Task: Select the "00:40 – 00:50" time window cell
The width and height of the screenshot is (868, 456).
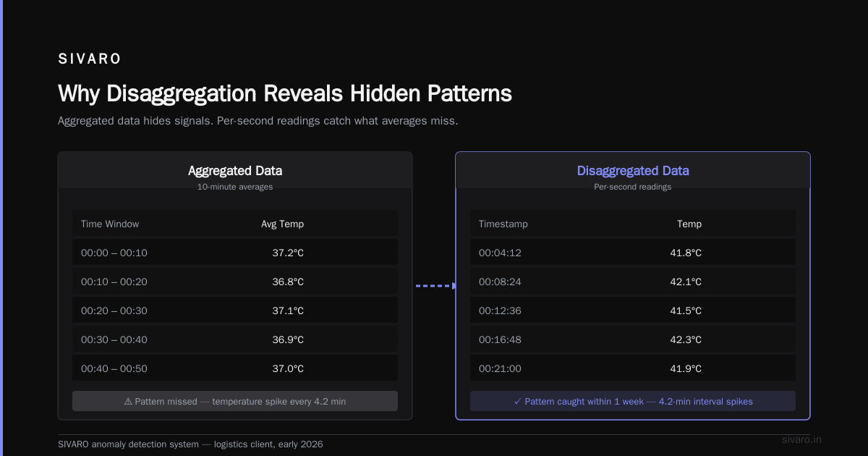Action: tap(114, 368)
